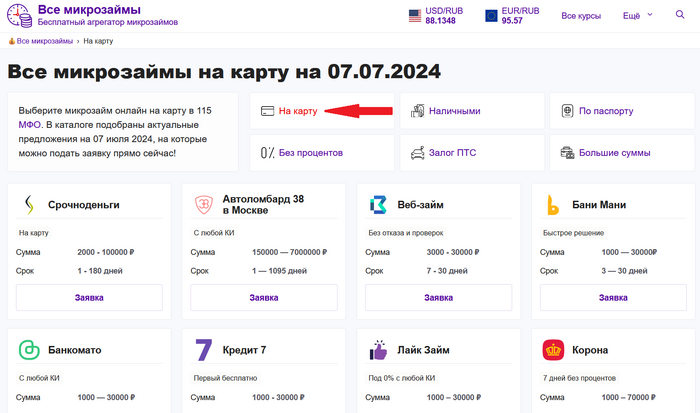Open the search magnifier icon
The image size is (700, 413).
pyautogui.click(x=680, y=15)
